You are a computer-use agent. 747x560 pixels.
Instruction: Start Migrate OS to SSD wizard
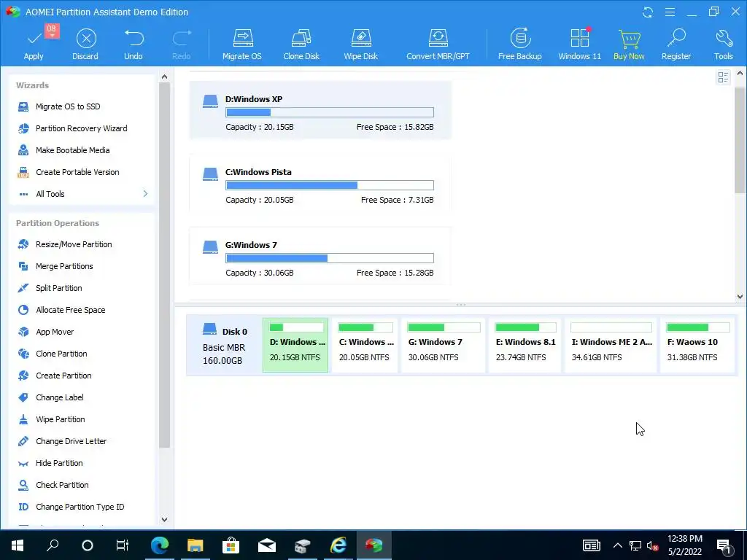68,106
